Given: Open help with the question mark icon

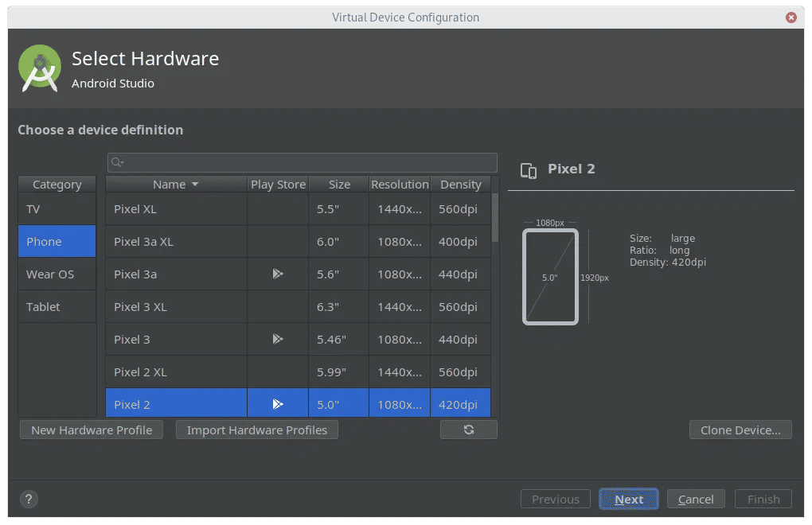Looking at the screenshot, I should click(x=29, y=499).
